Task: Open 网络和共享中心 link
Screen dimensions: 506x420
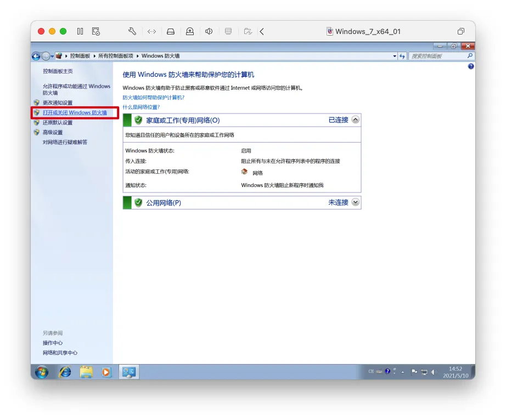Action: point(60,353)
